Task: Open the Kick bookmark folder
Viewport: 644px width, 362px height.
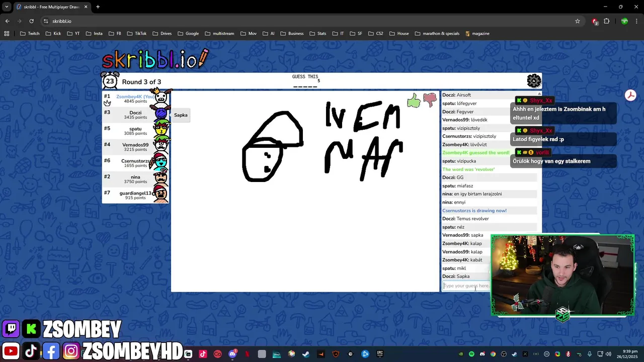Action: tap(53, 34)
